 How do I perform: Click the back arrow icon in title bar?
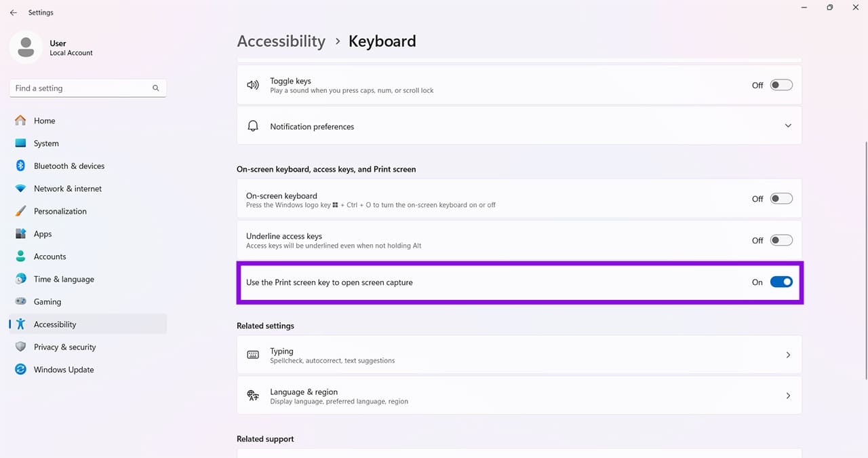[x=13, y=12]
